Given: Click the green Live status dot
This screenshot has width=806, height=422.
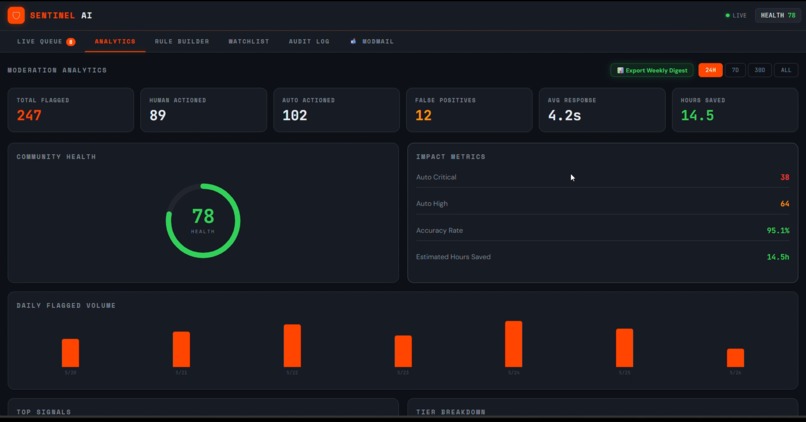Looking at the screenshot, I should click(x=727, y=15).
